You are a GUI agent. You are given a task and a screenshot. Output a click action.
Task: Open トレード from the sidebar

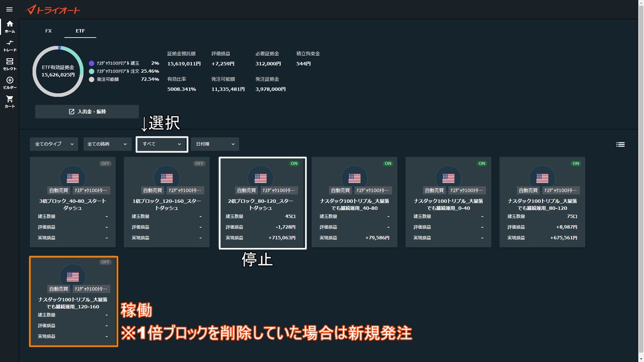(x=10, y=45)
